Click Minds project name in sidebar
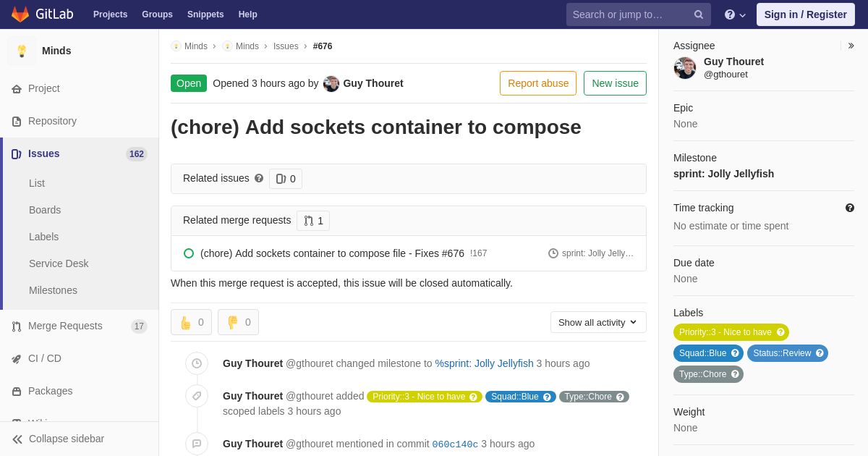This screenshot has width=868, height=456. (56, 51)
